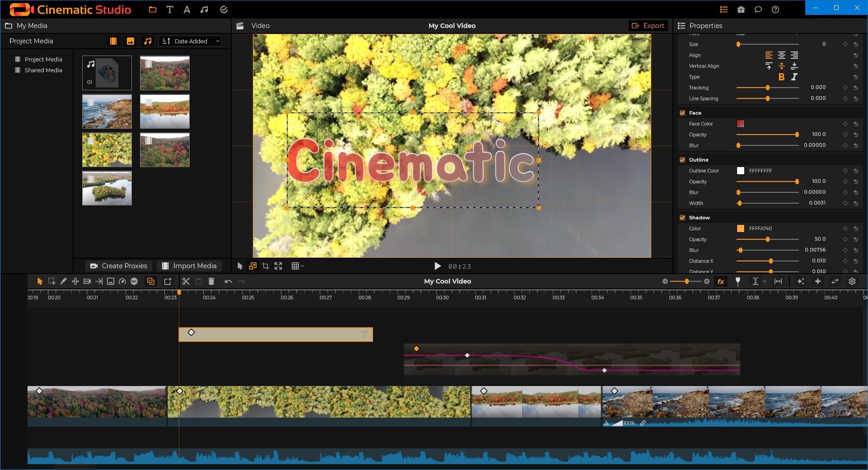Viewport: 868px width, 470px height.
Task: Click the Text tool in top toolbar
Action: click(169, 9)
